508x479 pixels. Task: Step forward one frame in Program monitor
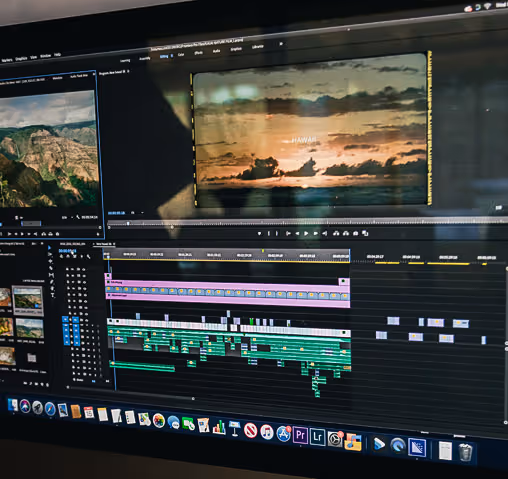pos(315,234)
